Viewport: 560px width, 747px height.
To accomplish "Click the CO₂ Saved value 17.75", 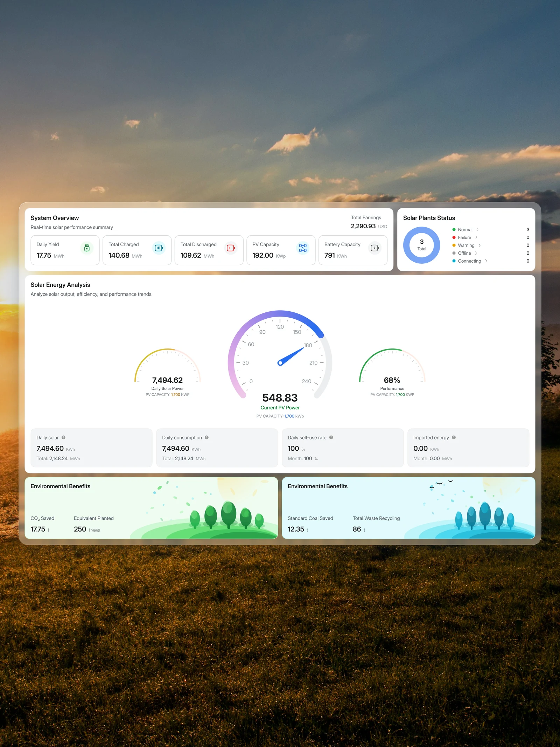I will pyautogui.click(x=38, y=529).
